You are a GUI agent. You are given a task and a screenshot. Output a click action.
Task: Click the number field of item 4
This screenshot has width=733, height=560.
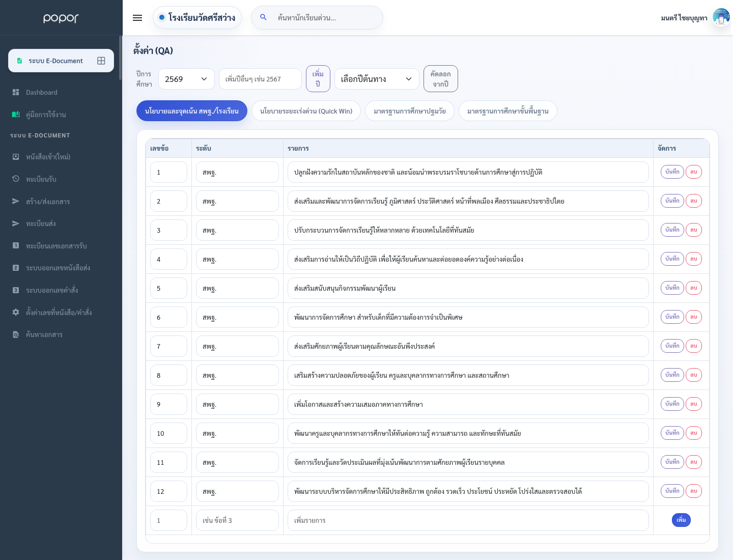click(x=168, y=259)
